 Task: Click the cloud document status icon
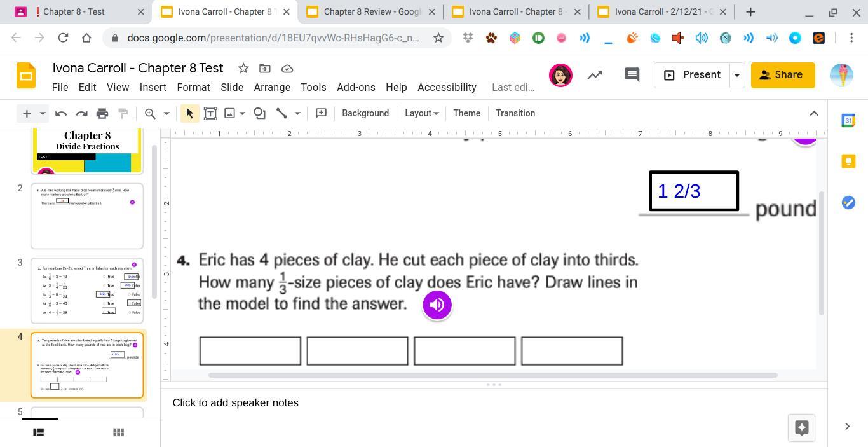coord(287,68)
